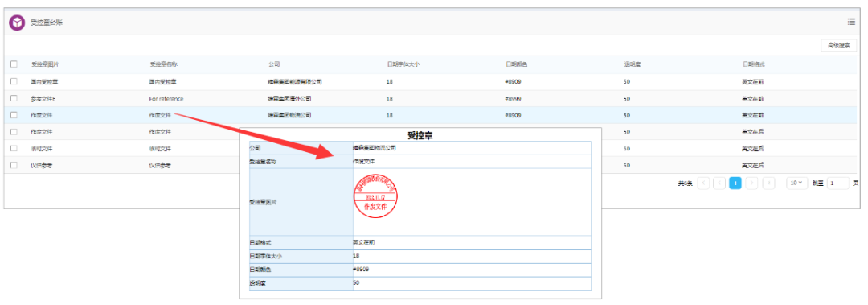868x305 pixels.
Task: Click the company cell of the For reference row
Action: pos(289,99)
